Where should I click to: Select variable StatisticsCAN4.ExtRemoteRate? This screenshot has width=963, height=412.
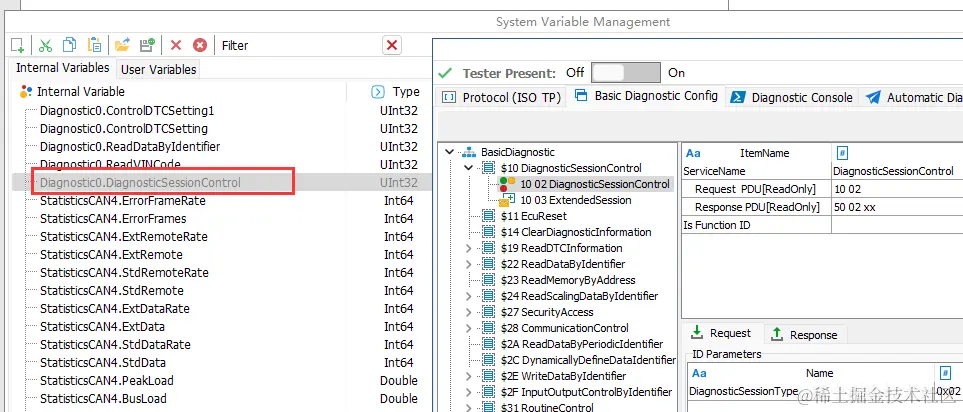click(124, 236)
